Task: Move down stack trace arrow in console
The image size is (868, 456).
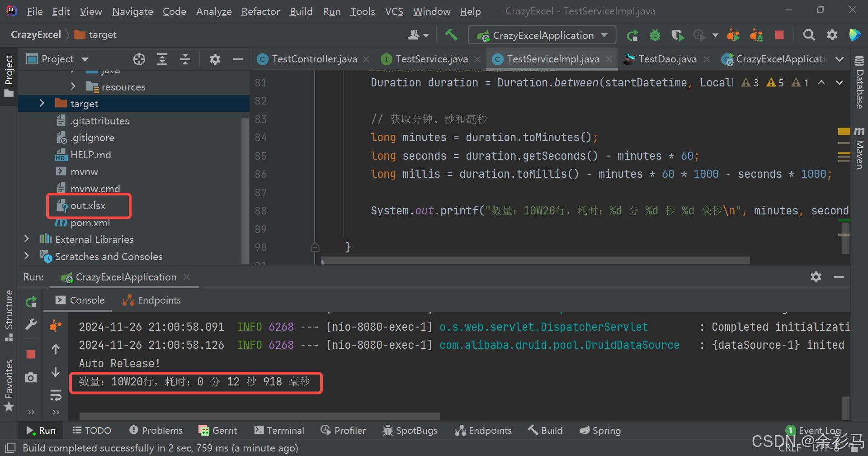Action: point(56,372)
